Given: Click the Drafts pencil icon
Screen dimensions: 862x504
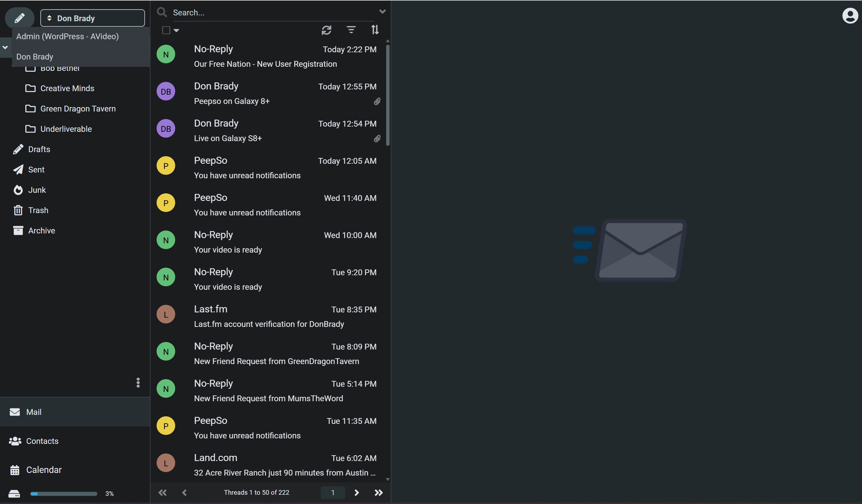Looking at the screenshot, I should click(18, 149).
